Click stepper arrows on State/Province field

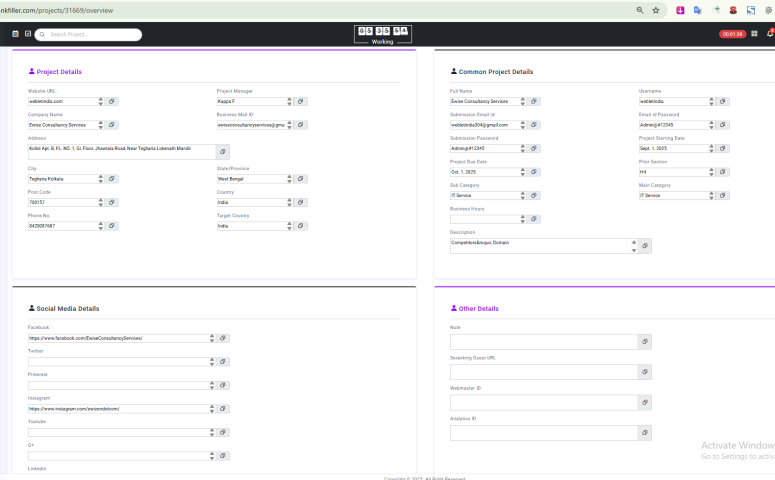point(289,178)
